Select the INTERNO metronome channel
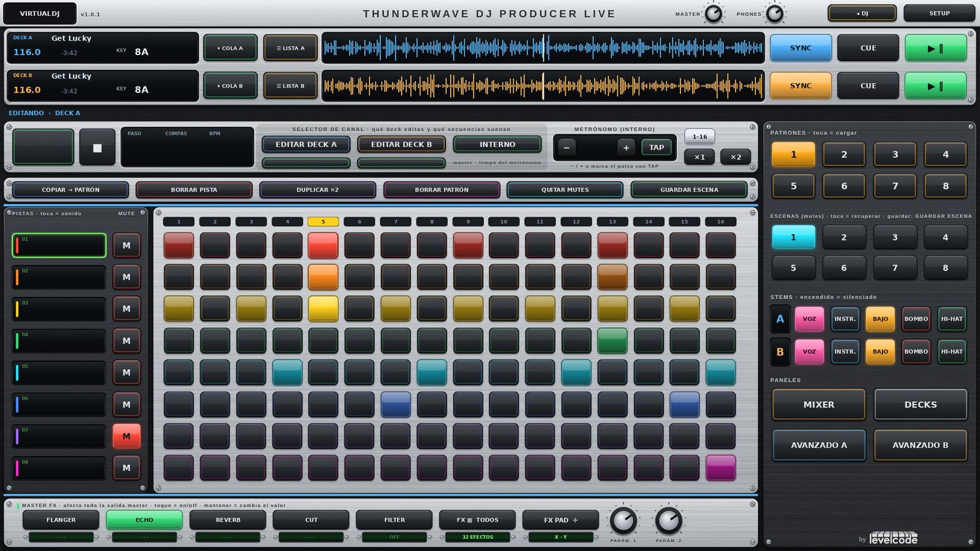 click(x=497, y=144)
